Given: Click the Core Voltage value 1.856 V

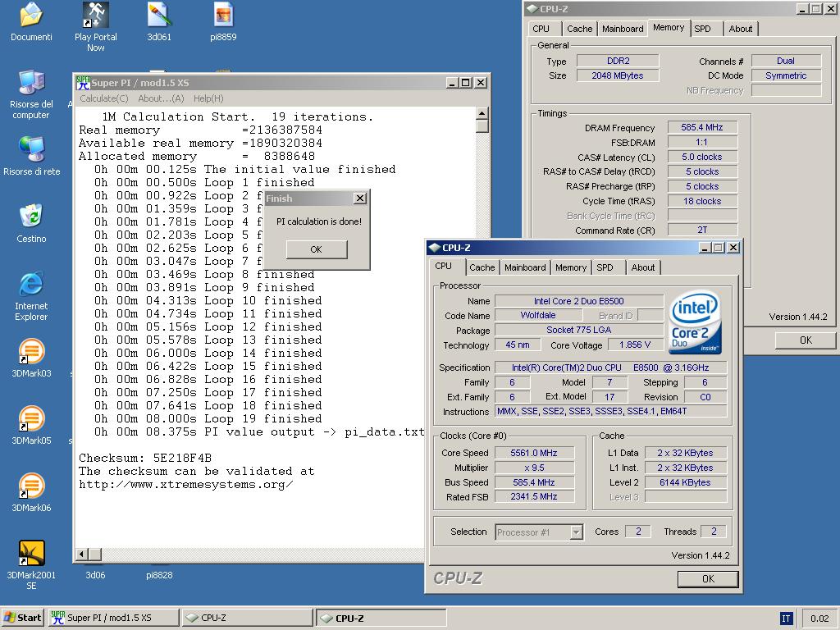Looking at the screenshot, I should click(x=635, y=345).
